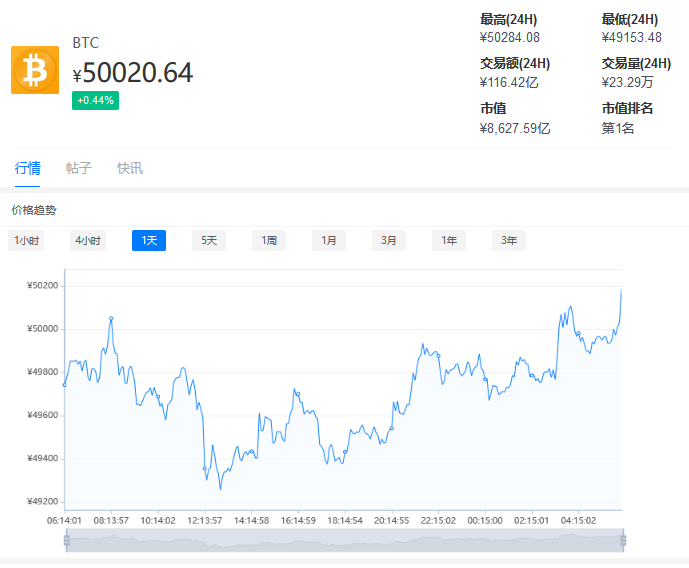Image resolution: width=689 pixels, height=568 pixels.
Task: Click the 最高(24H) label
Action: pyautogui.click(x=508, y=20)
